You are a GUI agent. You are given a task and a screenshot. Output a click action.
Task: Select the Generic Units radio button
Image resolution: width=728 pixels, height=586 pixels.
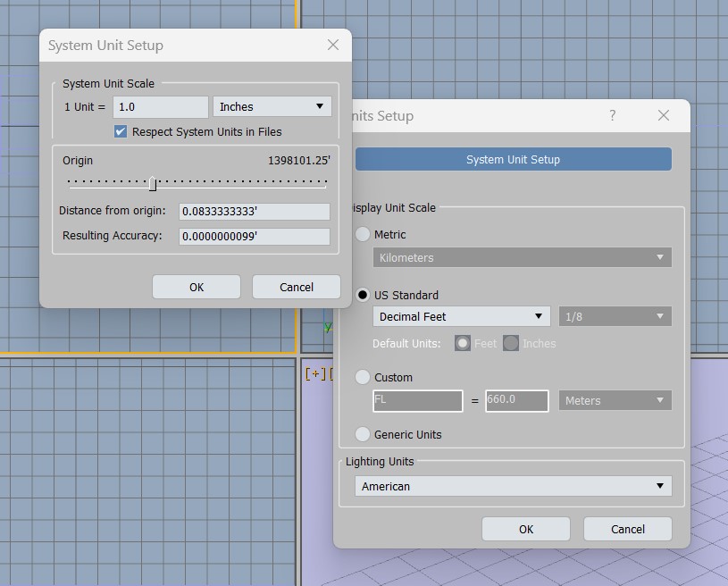(363, 434)
